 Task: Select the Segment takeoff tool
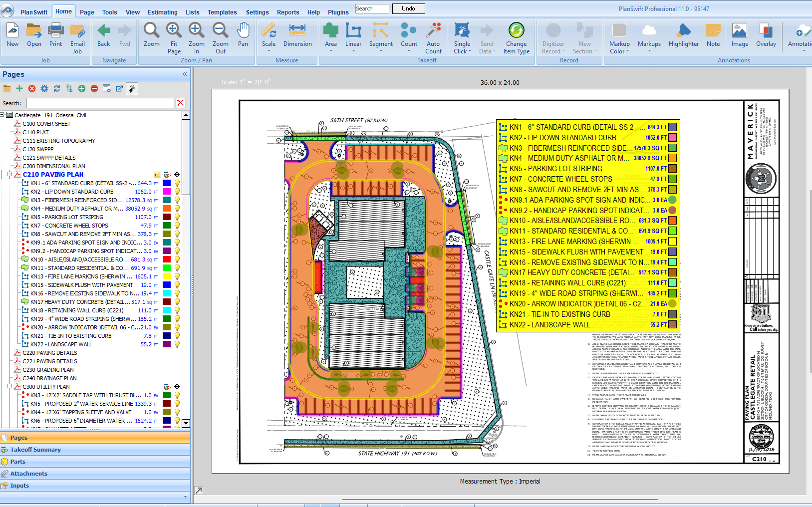(381, 31)
